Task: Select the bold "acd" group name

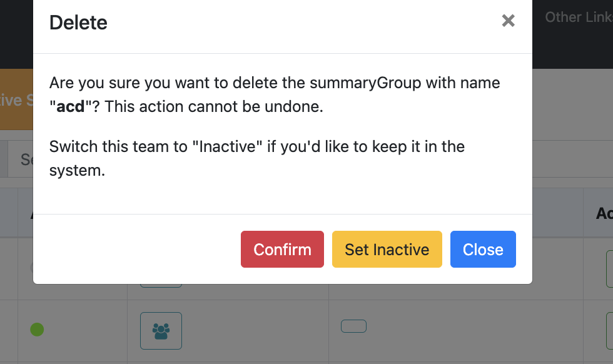Action: 70,106
